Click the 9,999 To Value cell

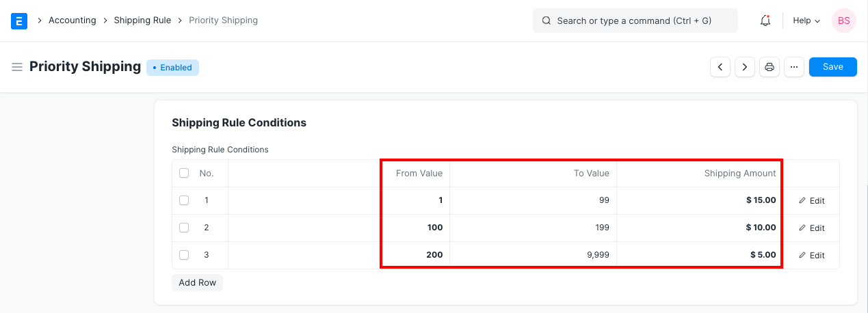click(x=533, y=255)
